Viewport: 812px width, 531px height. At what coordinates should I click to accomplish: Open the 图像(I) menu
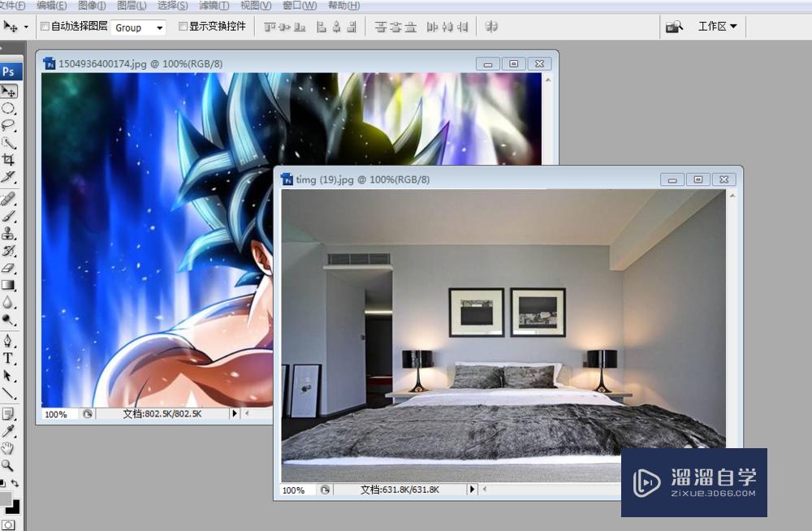tap(92, 6)
